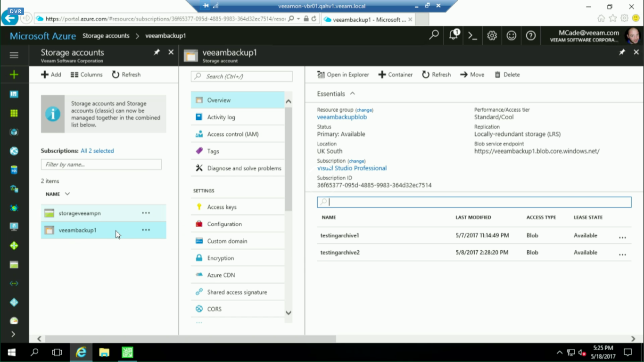Pin the Storage accounts blade
Screen dimensions: 644x362
point(157,52)
